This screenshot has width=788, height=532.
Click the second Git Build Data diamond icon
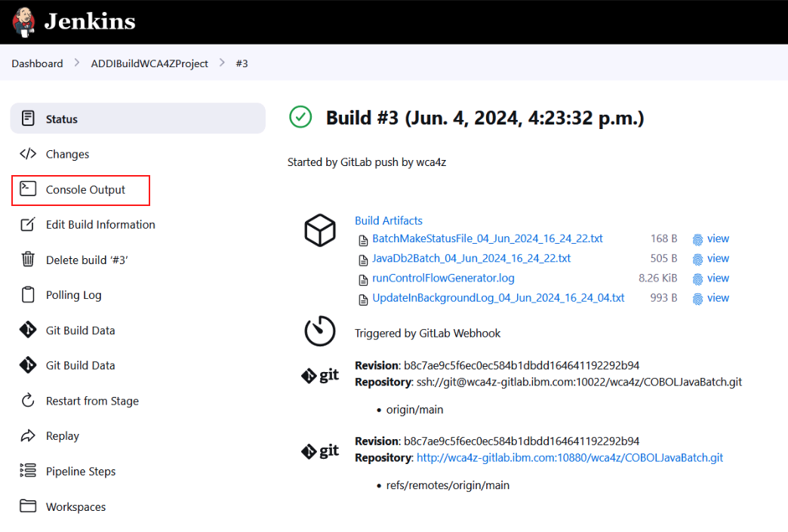(28, 364)
